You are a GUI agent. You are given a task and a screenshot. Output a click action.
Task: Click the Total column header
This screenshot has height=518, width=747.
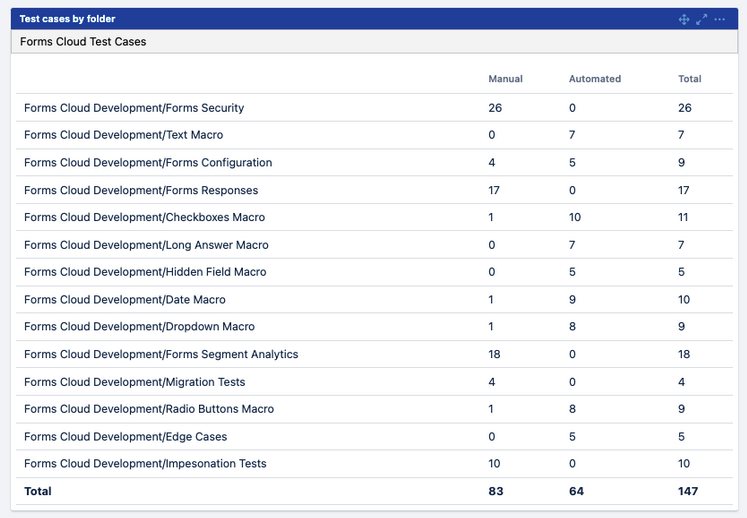[689, 79]
